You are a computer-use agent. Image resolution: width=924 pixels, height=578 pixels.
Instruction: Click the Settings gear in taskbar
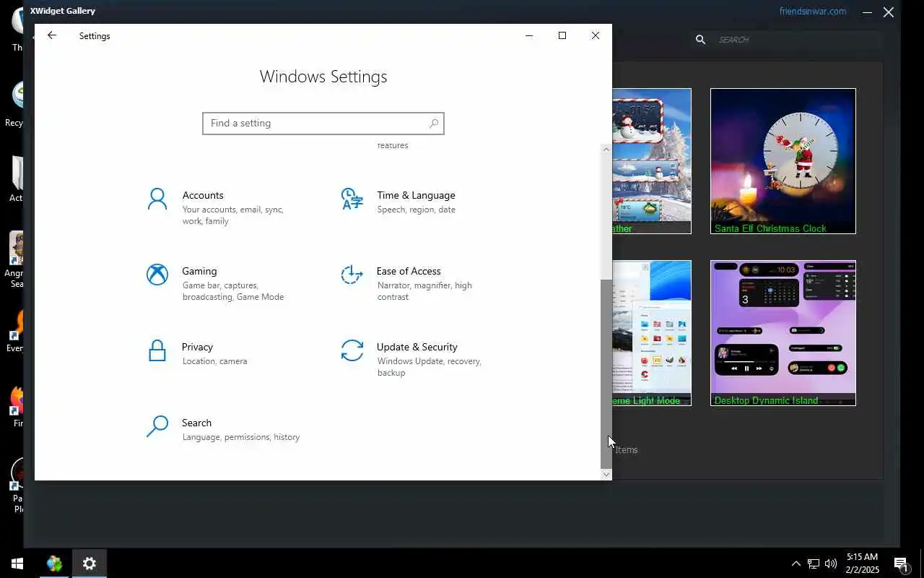click(x=90, y=564)
